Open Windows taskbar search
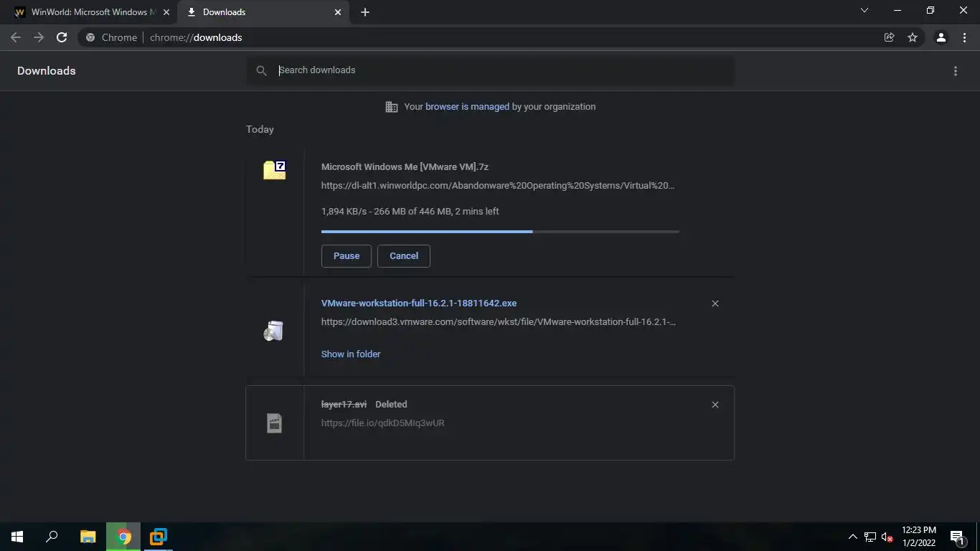Image resolution: width=980 pixels, height=551 pixels. 52,537
